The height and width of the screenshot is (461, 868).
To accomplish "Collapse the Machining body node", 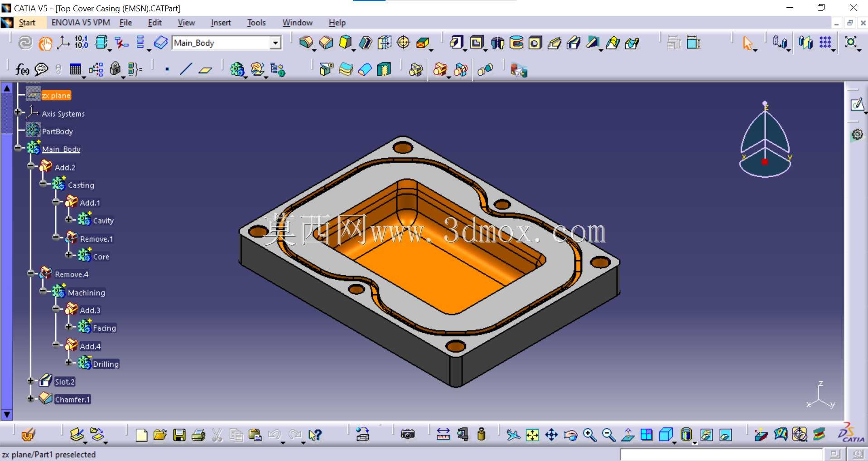I will point(43,291).
